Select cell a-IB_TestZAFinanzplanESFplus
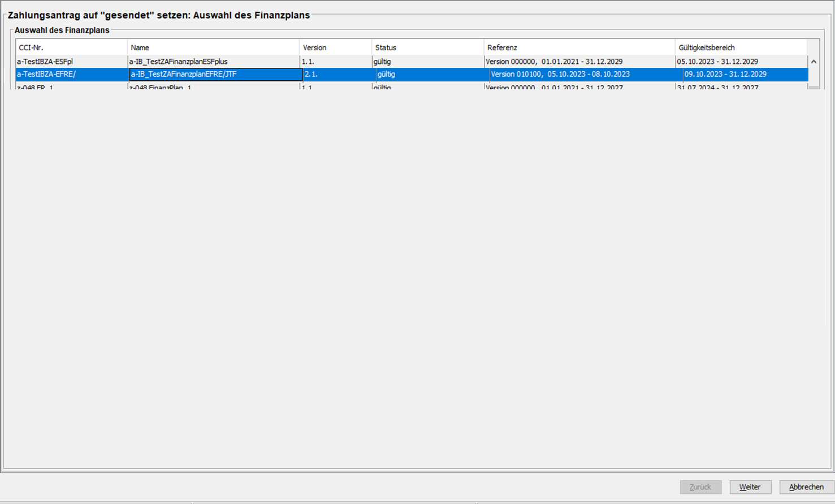The height and width of the screenshot is (504, 835). pos(214,62)
